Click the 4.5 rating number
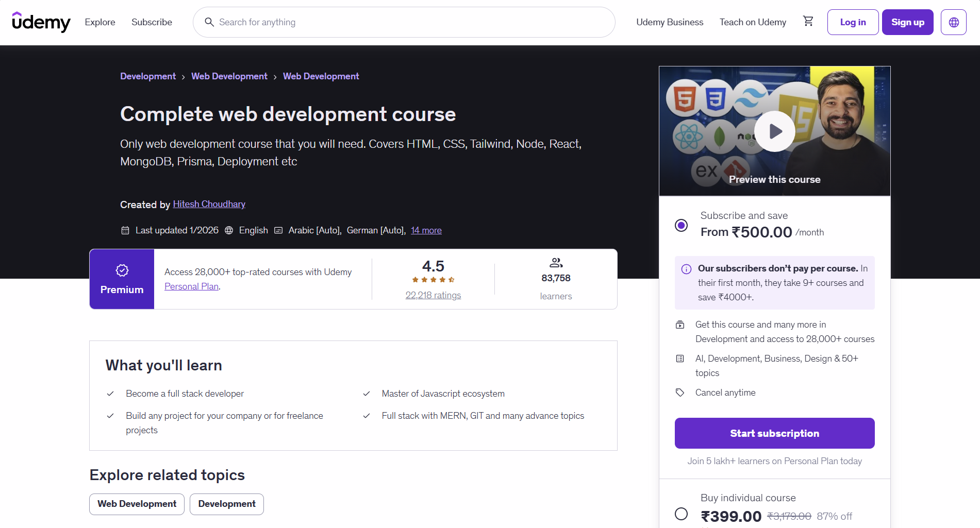 coord(433,266)
